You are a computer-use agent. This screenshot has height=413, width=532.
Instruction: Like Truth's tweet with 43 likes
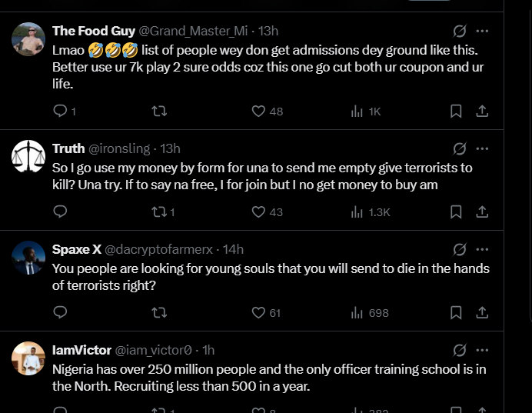pos(259,211)
